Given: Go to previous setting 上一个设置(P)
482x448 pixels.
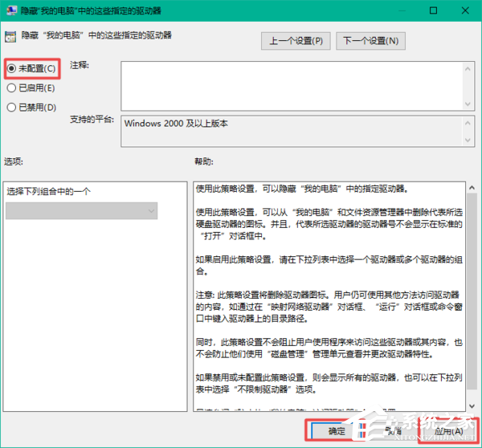Looking at the screenshot, I should coord(296,40).
